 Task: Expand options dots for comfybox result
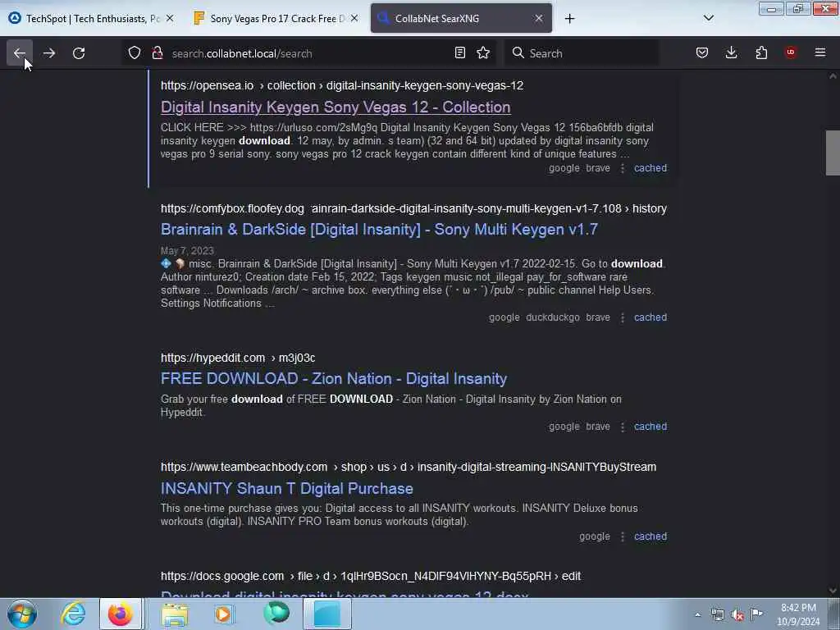[623, 317]
